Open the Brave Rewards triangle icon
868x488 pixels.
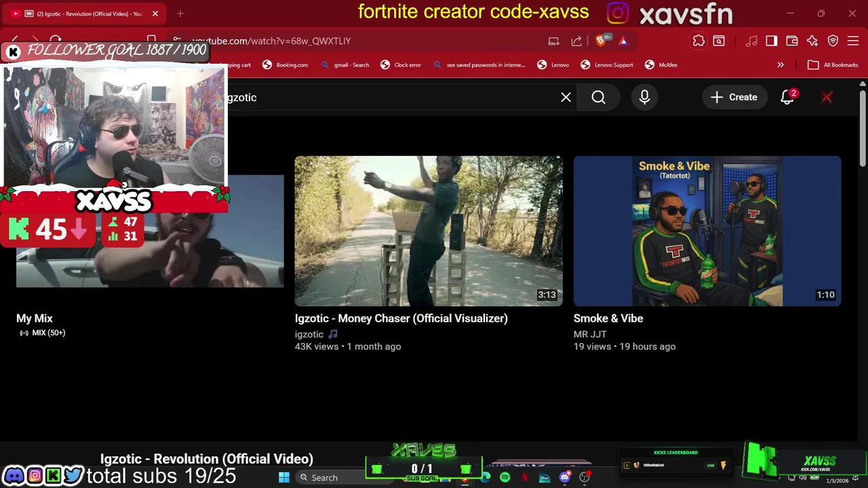coord(623,41)
